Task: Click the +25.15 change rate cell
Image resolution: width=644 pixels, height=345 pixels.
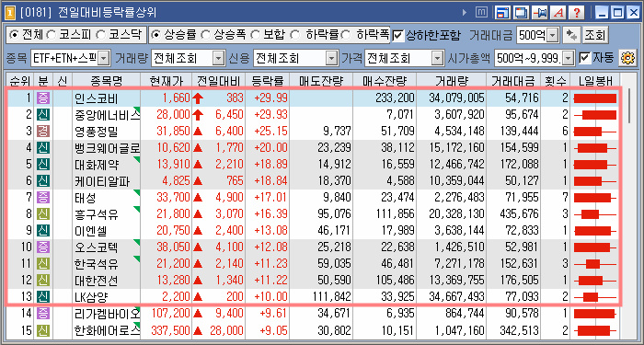Action: 270,132
